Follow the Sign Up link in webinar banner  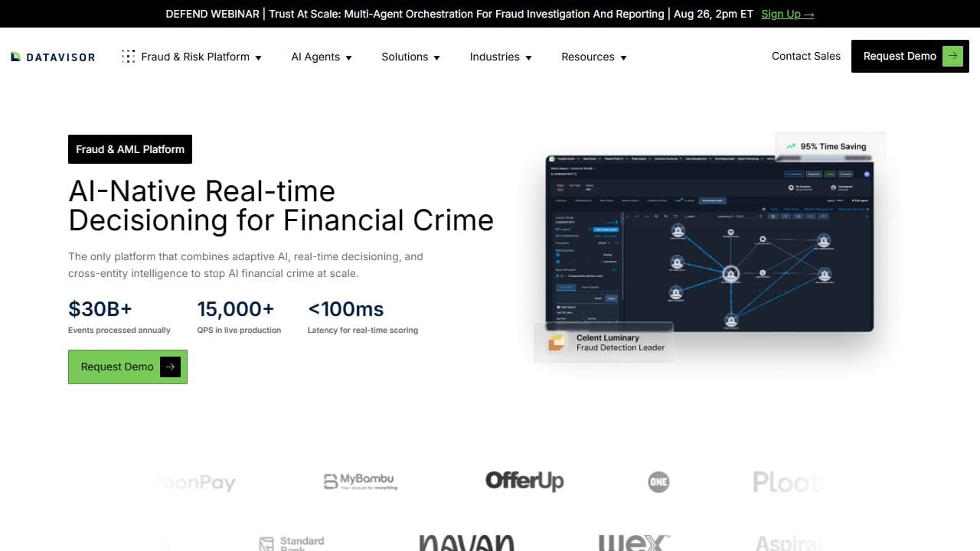point(788,14)
